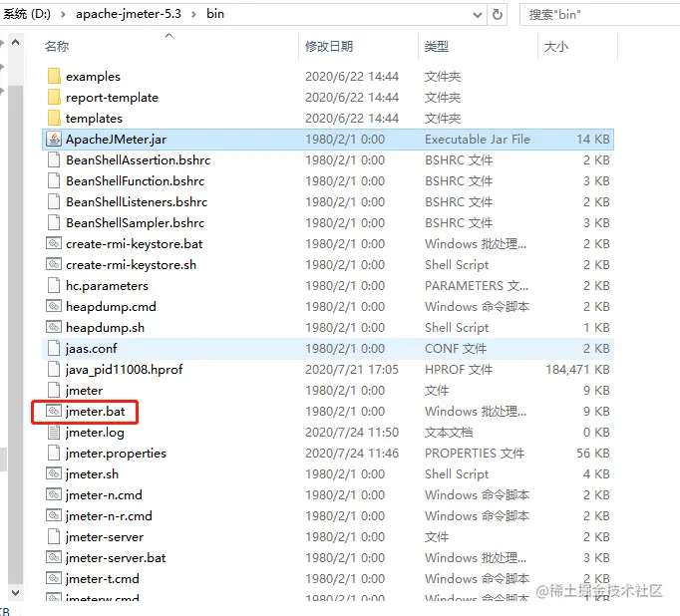Click the hc.parameters file icon
The width and height of the screenshot is (680, 616).
pyautogui.click(x=54, y=286)
